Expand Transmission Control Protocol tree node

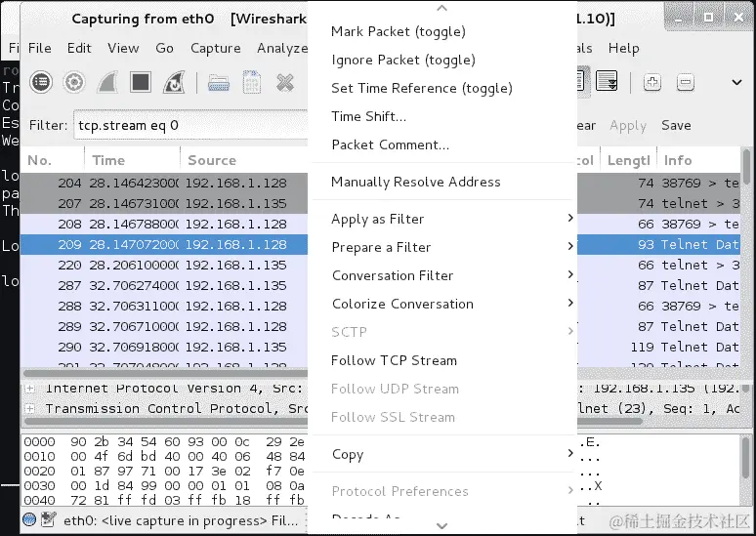click(30, 409)
